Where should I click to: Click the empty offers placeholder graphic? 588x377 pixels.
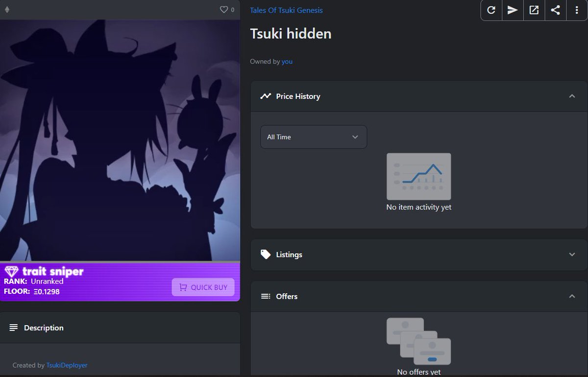(419, 341)
